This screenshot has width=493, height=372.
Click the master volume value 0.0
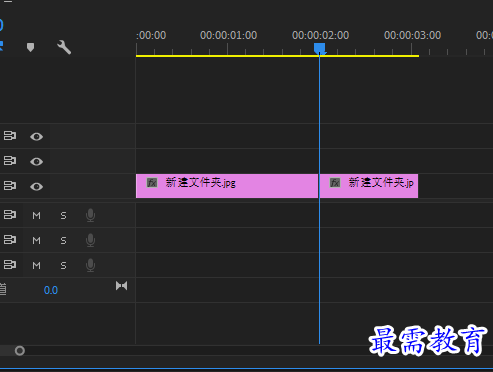coord(51,290)
